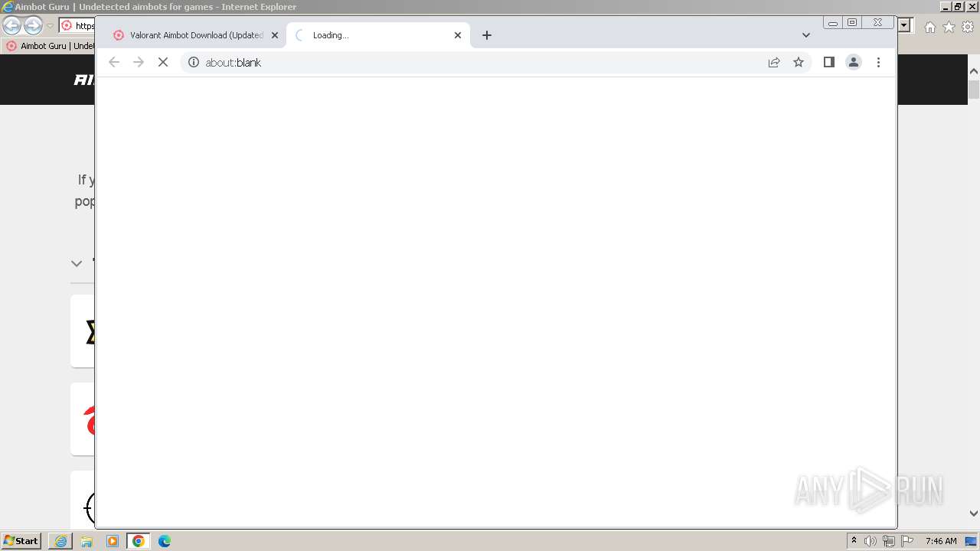Open Microsoft Edge from taskbar
The image size is (980, 551).
(x=165, y=541)
